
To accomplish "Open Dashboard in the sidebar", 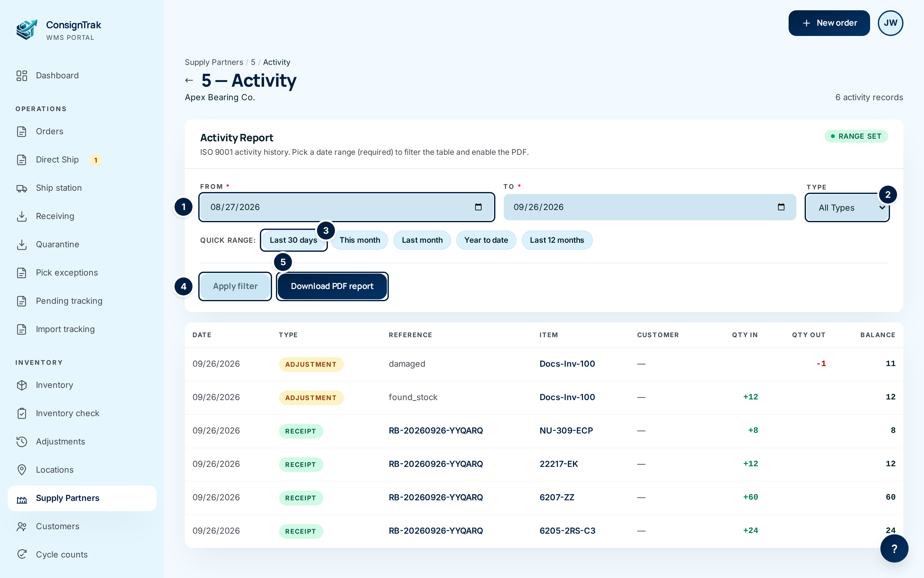I will click(x=82, y=76).
